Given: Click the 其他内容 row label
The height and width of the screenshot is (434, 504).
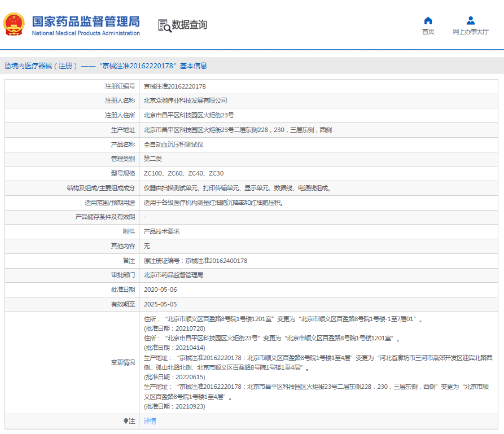Looking at the screenshot, I should click(123, 246).
